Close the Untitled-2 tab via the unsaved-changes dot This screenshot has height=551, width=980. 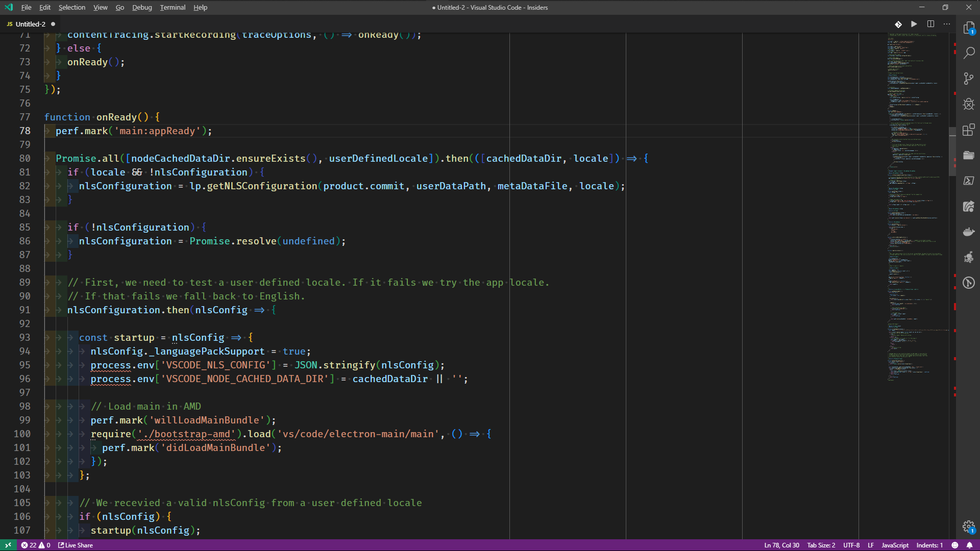click(53, 24)
